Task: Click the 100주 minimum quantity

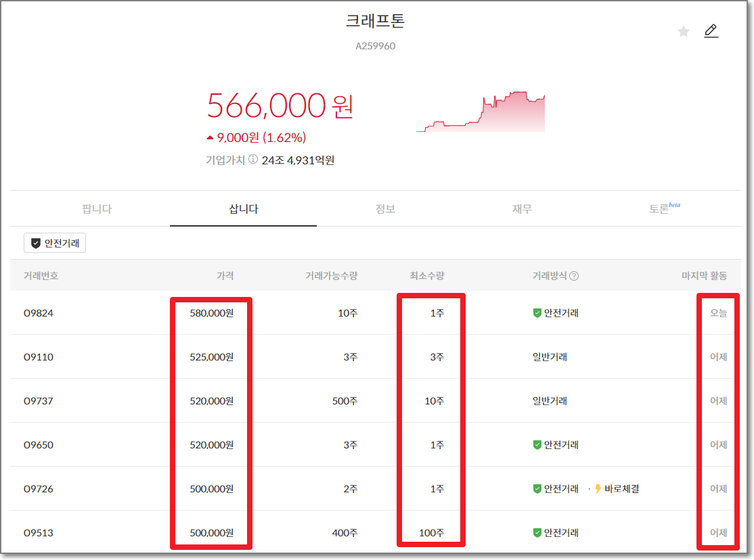Action: click(x=432, y=532)
